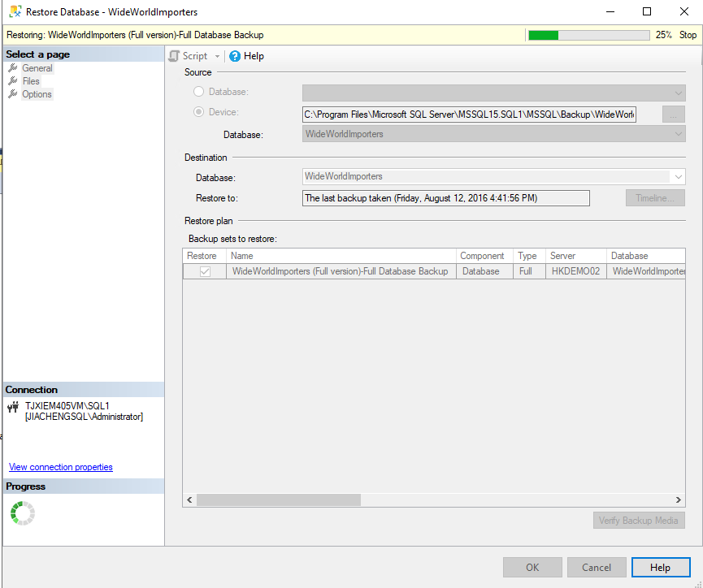Image resolution: width=703 pixels, height=588 pixels.
Task: Click the spinning progress indicator icon
Action: (x=23, y=512)
